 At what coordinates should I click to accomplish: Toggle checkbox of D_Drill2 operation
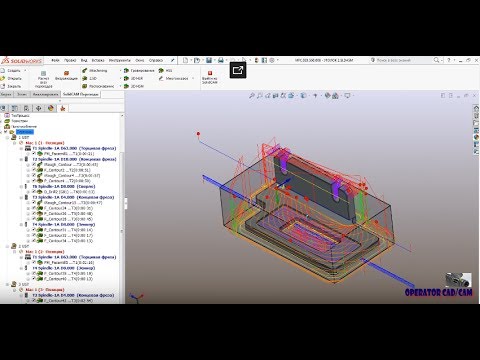34,192
